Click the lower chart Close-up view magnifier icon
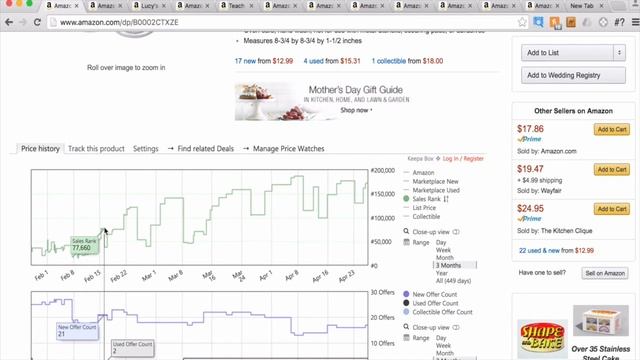The width and height of the screenshot is (640, 360). [406, 327]
